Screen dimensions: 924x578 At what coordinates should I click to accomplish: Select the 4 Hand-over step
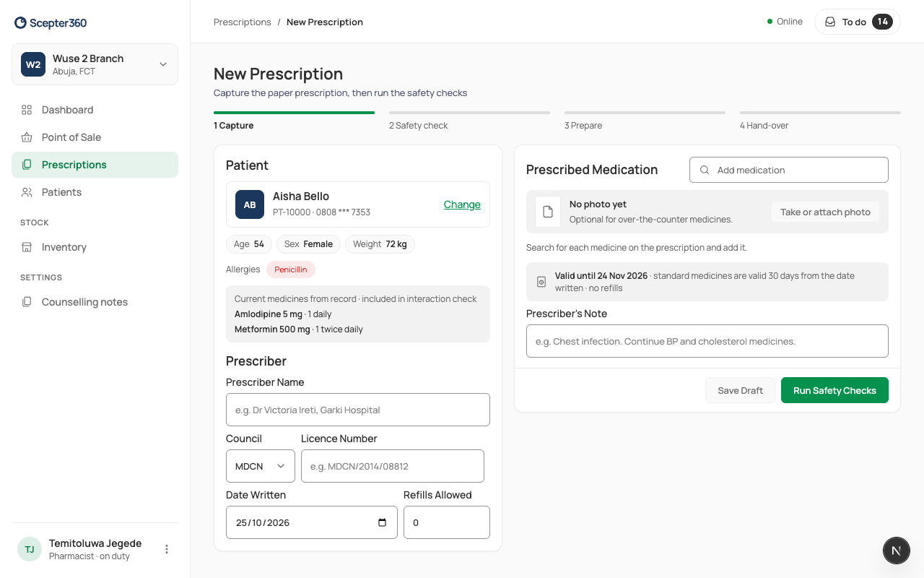point(820,121)
